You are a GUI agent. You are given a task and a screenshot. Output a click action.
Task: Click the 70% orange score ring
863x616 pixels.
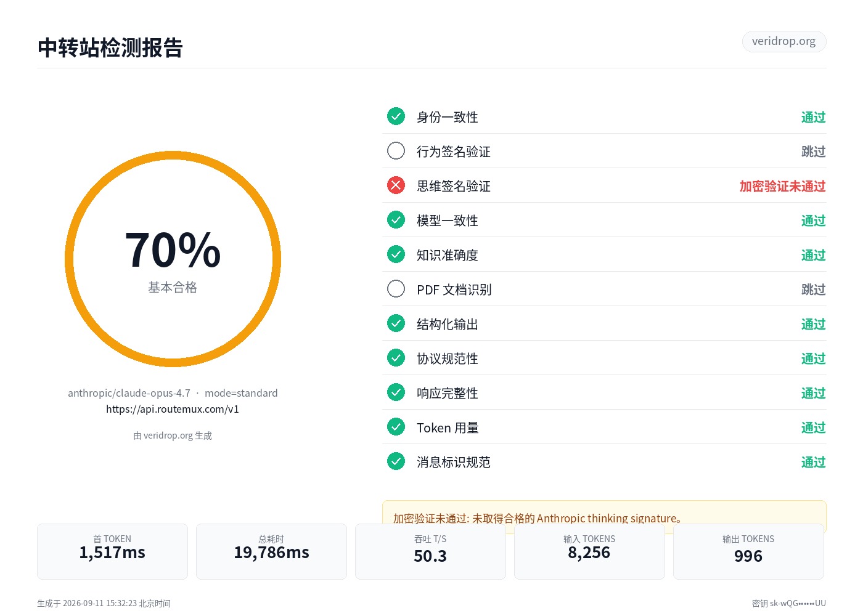(173, 259)
